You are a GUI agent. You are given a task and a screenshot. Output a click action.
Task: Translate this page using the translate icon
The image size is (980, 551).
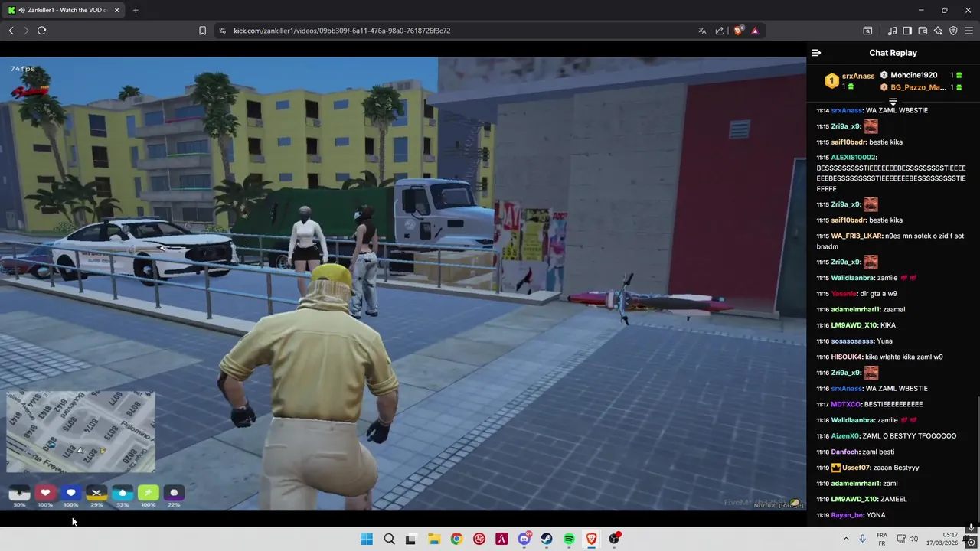(702, 31)
